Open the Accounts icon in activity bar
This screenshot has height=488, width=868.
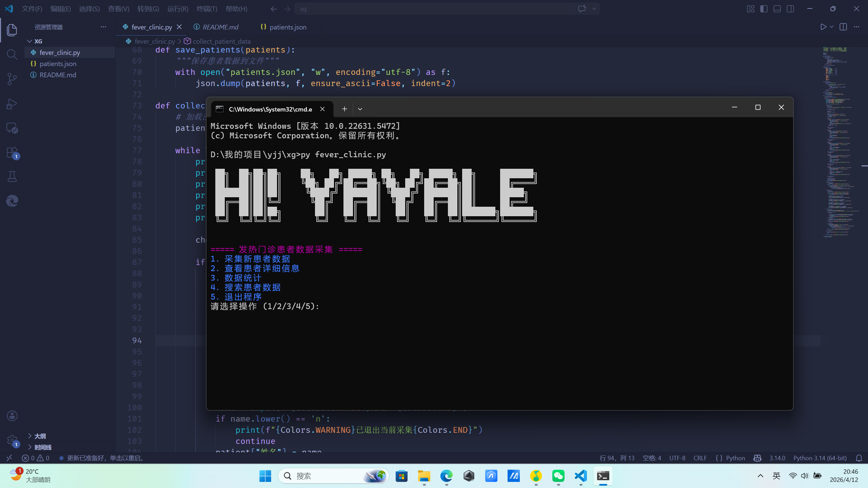[12, 416]
